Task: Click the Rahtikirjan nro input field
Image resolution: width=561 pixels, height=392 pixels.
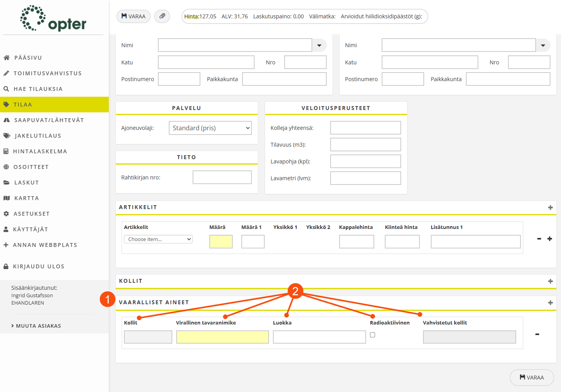Action: click(222, 177)
